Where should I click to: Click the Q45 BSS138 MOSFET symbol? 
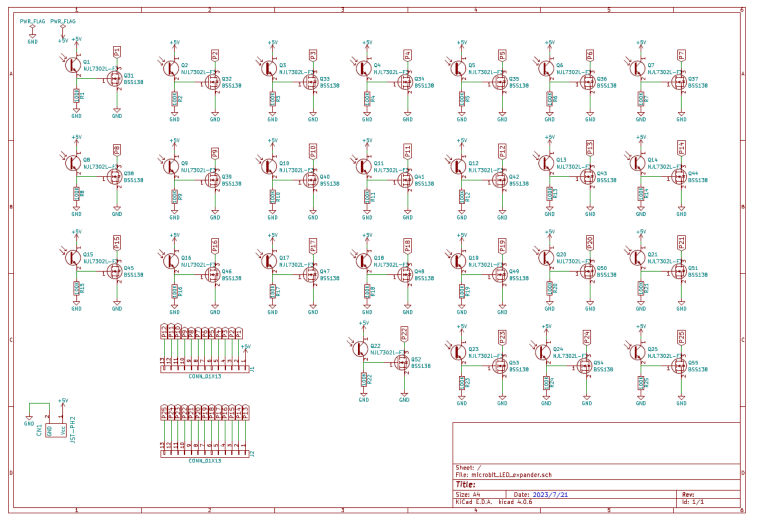115,271
